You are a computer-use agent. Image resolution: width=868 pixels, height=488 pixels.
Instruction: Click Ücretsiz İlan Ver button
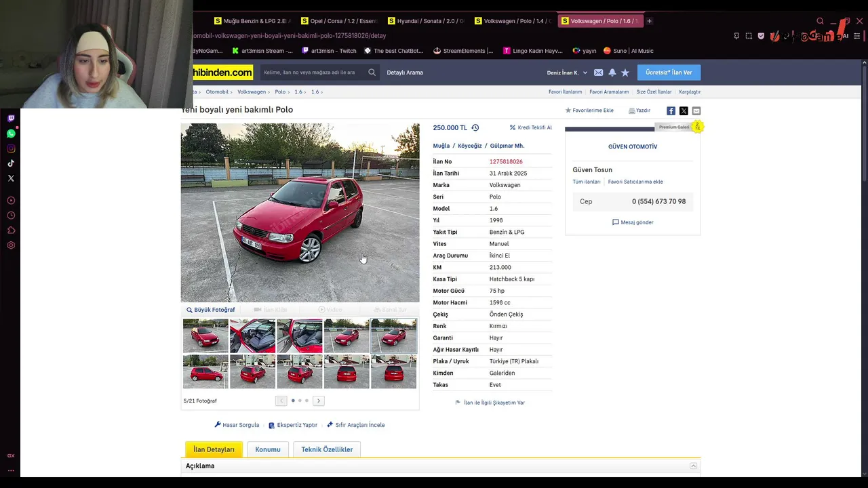coord(669,73)
